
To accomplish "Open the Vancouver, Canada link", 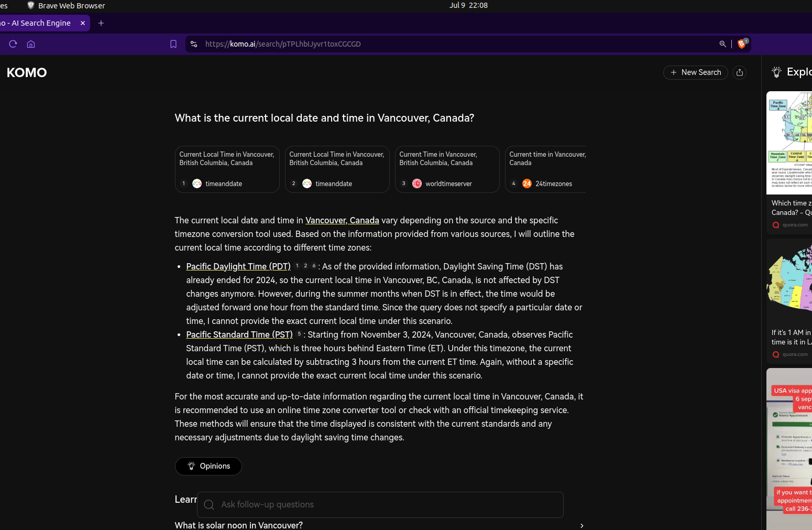I will point(342,220).
